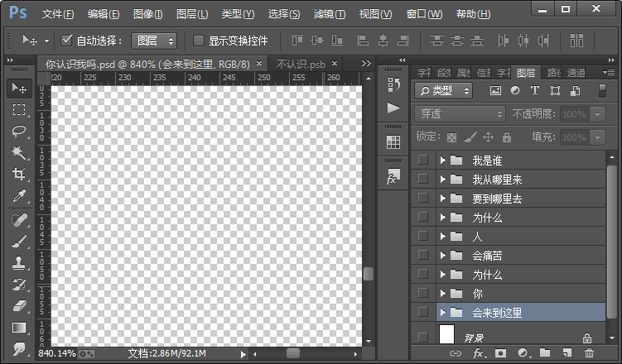Show visibility of 会来到这里 group
Screen dimensions: 622x364
coord(423,312)
